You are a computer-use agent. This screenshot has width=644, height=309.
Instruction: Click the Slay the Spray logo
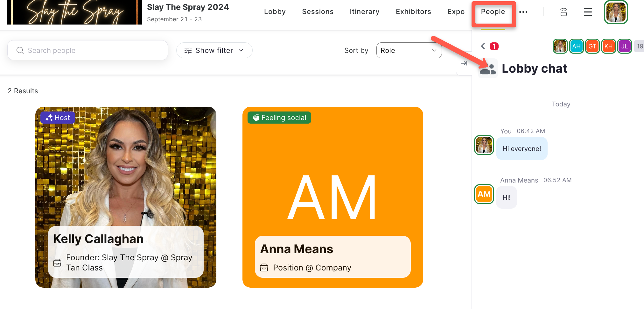tap(74, 12)
